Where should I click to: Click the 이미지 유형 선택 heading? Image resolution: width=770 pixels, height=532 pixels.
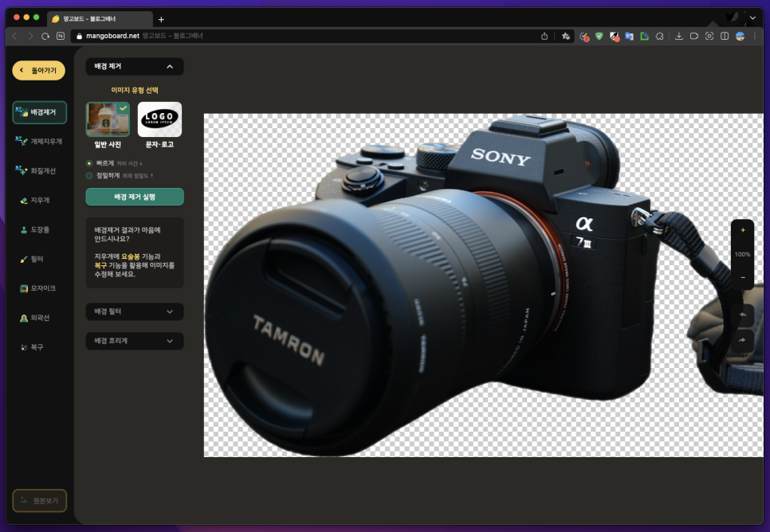(135, 90)
